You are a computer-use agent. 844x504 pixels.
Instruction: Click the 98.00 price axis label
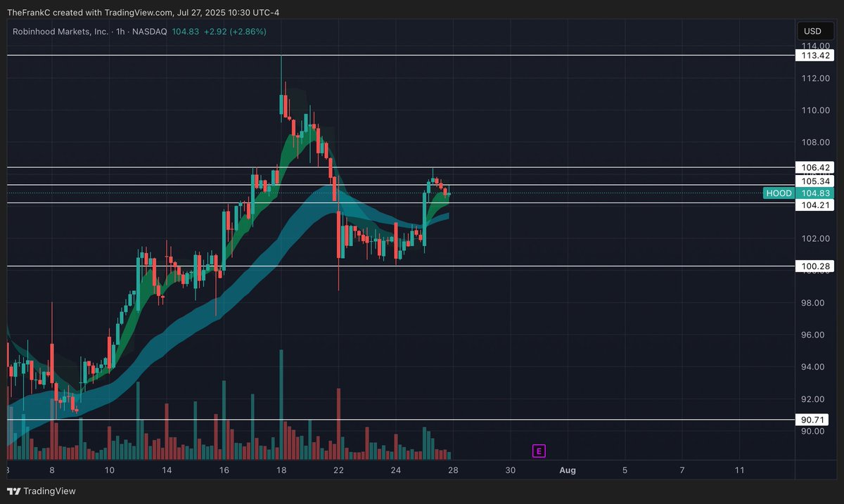pos(813,303)
